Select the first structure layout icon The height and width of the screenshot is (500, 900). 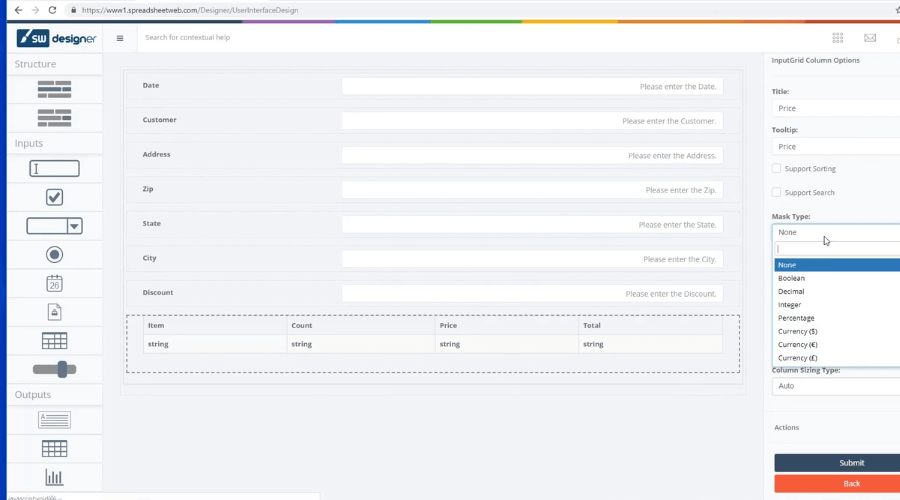click(x=55, y=90)
